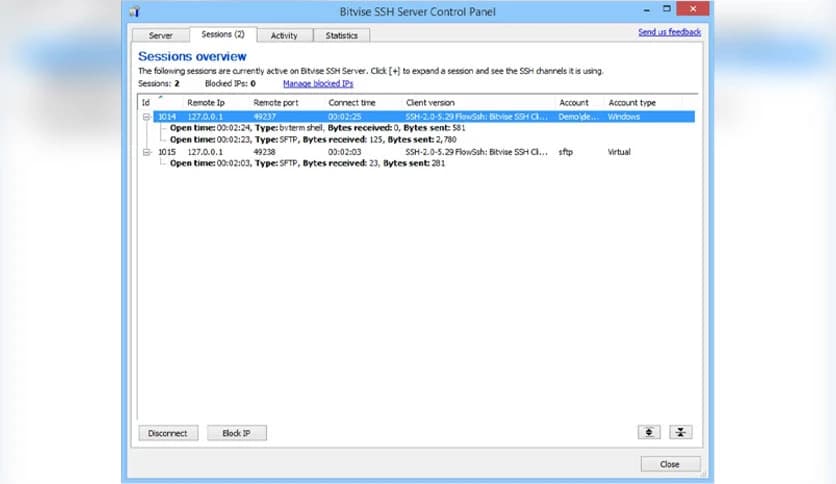This screenshot has height=484, width=836.
Task: Select the bvterm shell channel row
Action: click(318, 128)
